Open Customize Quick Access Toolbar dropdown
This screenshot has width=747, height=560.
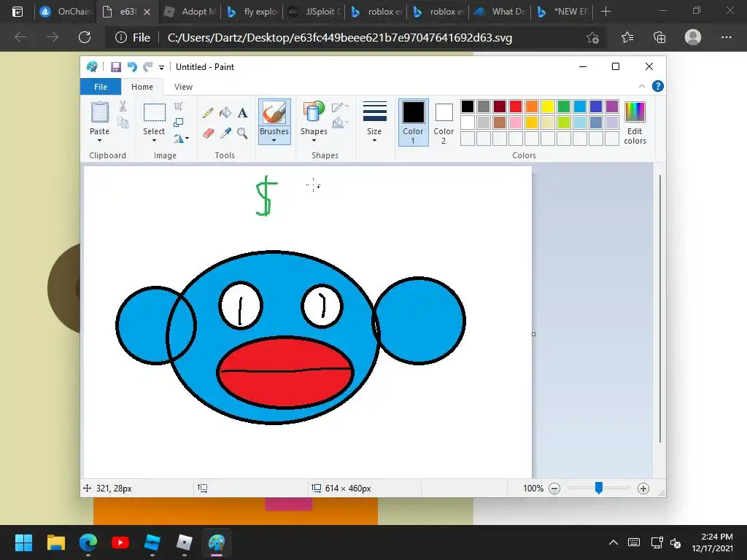pos(161,68)
